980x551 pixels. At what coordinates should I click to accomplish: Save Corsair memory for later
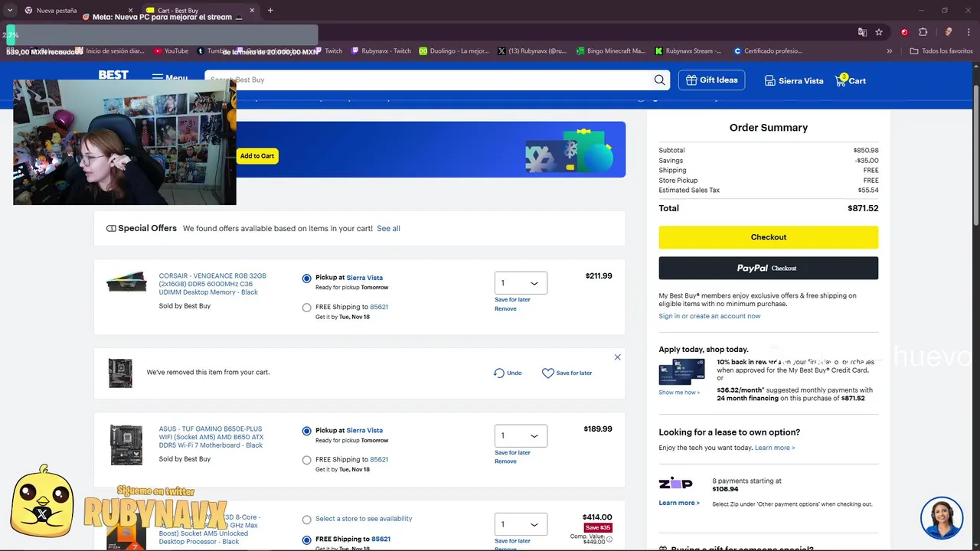point(512,299)
